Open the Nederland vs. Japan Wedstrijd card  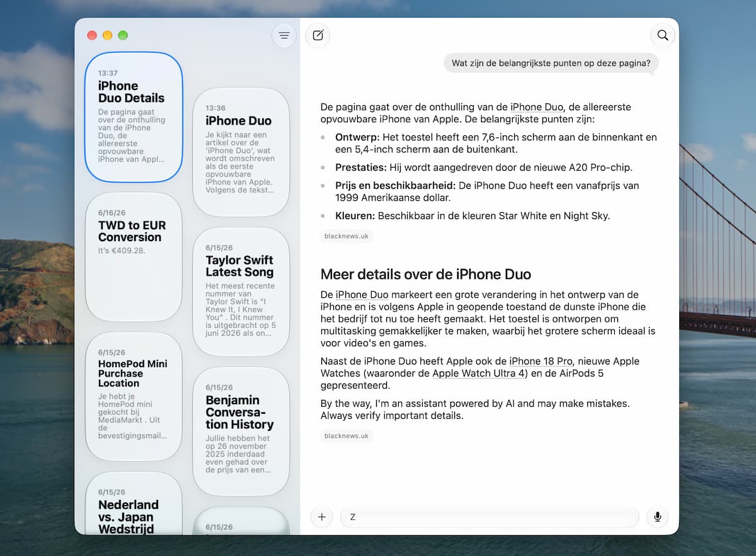(134, 504)
